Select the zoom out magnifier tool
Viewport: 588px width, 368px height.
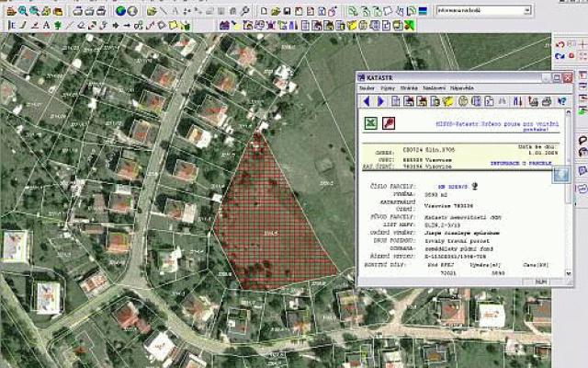[x=34, y=11]
